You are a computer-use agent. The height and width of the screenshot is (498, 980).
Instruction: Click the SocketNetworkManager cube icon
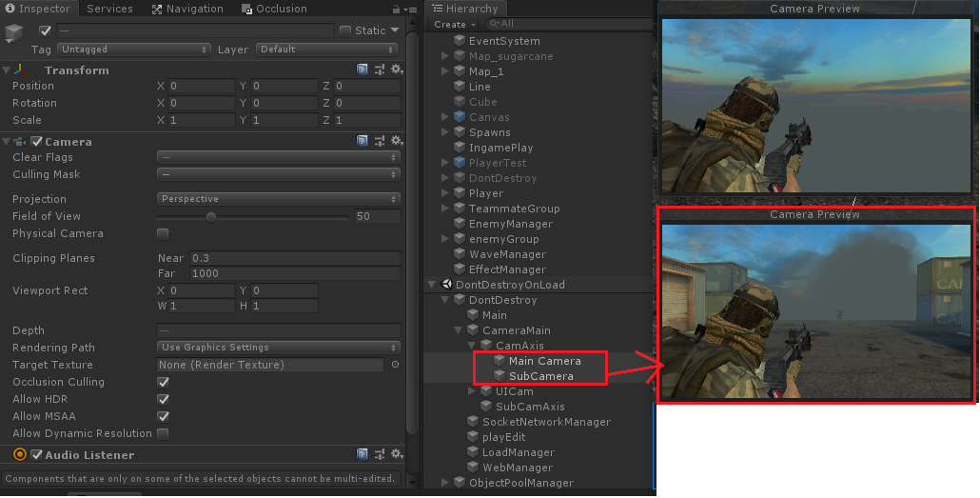click(x=473, y=422)
